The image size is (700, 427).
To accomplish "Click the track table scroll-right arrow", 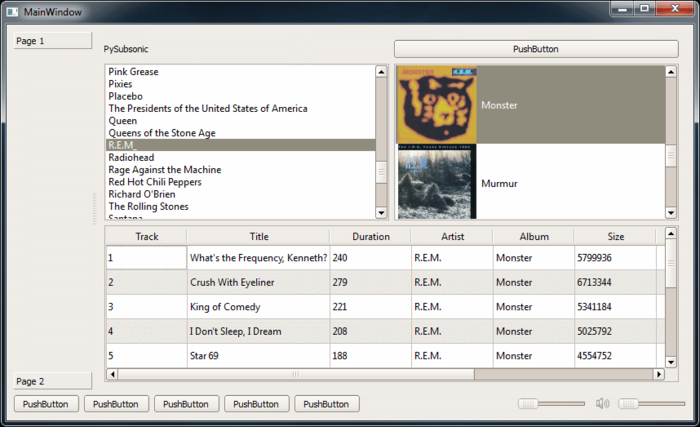I will [x=658, y=374].
